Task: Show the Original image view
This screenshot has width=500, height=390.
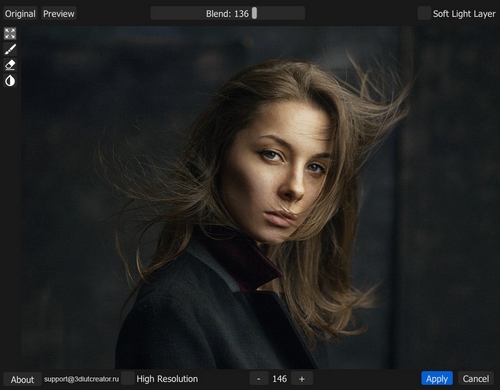Action: 20,14
